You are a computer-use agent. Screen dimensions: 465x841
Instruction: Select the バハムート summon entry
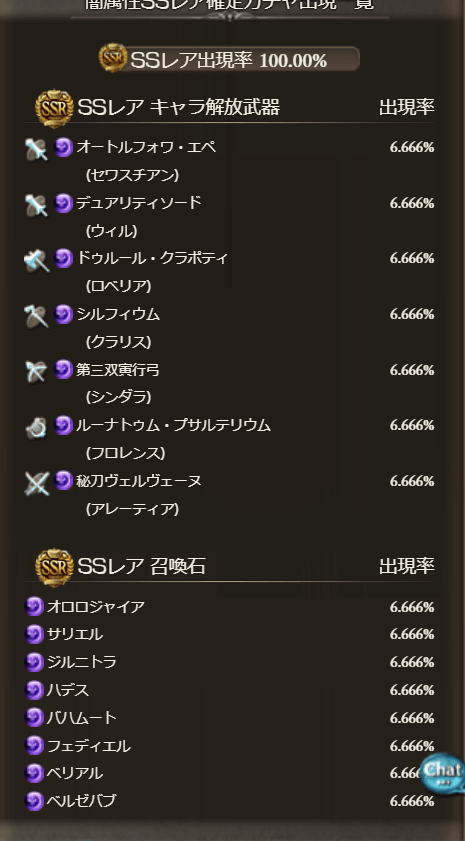click(x=230, y=718)
